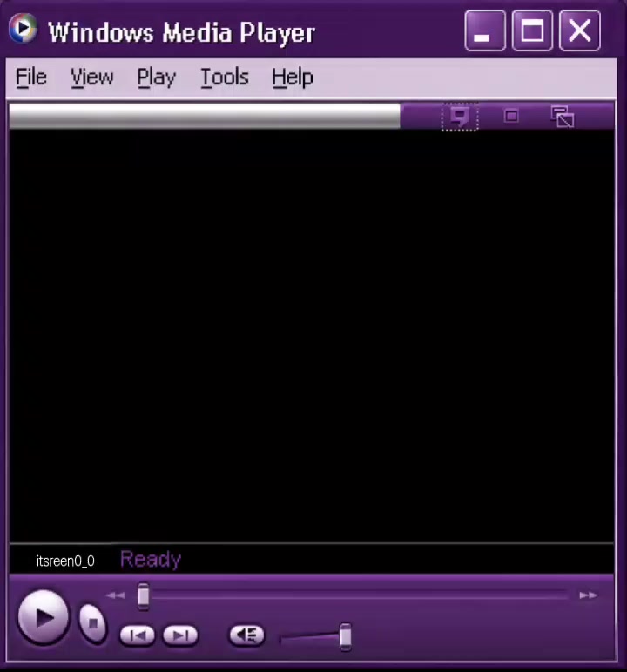The width and height of the screenshot is (627, 672).
Task: Expand the Tools menu
Action: (x=225, y=77)
